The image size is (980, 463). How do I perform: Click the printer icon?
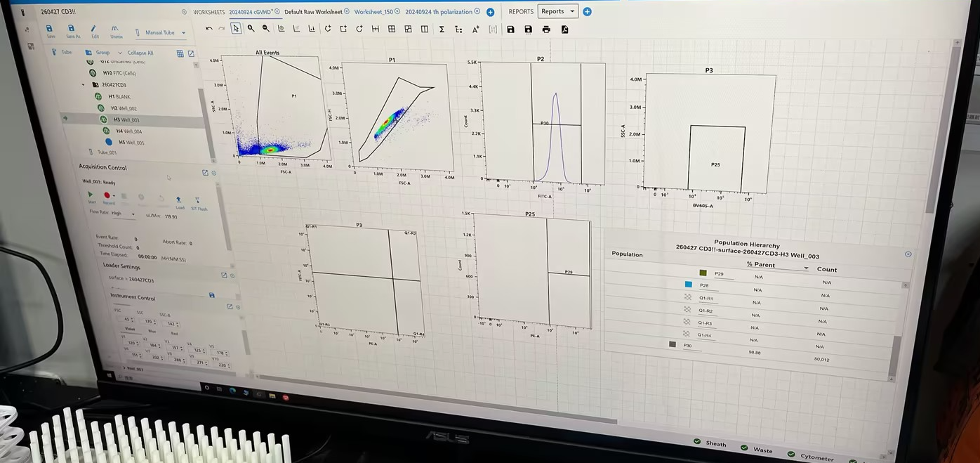[x=546, y=30]
